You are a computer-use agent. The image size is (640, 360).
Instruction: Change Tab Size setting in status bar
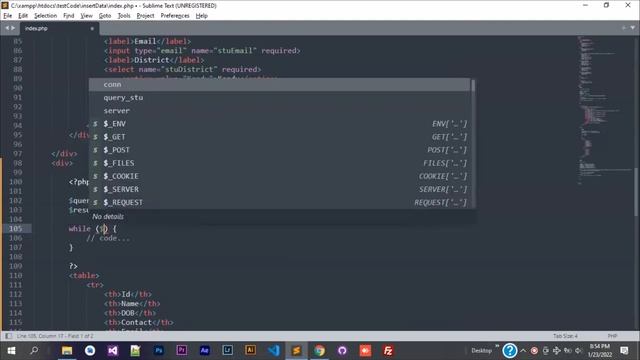565,336
